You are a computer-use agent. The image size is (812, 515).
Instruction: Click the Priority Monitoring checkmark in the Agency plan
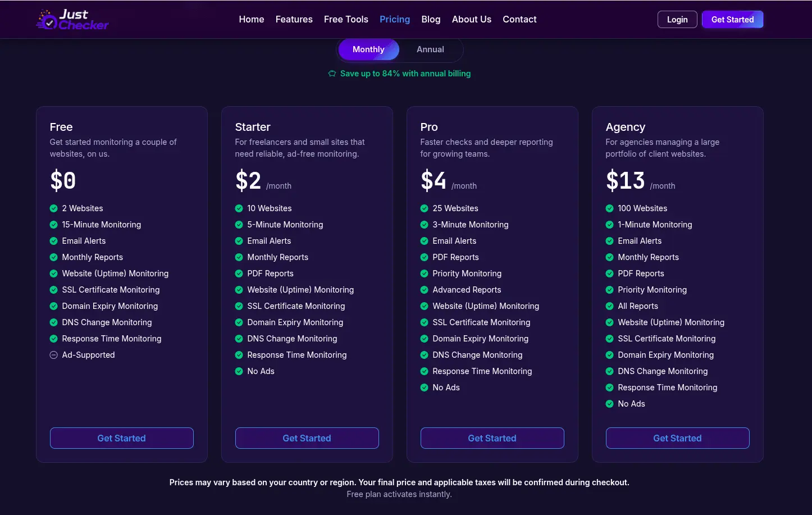610,290
